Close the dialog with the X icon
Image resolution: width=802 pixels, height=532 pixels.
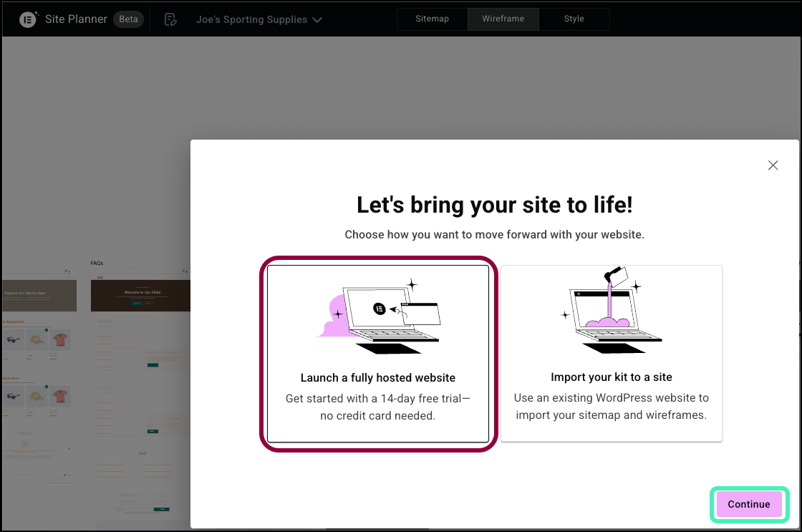point(773,165)
